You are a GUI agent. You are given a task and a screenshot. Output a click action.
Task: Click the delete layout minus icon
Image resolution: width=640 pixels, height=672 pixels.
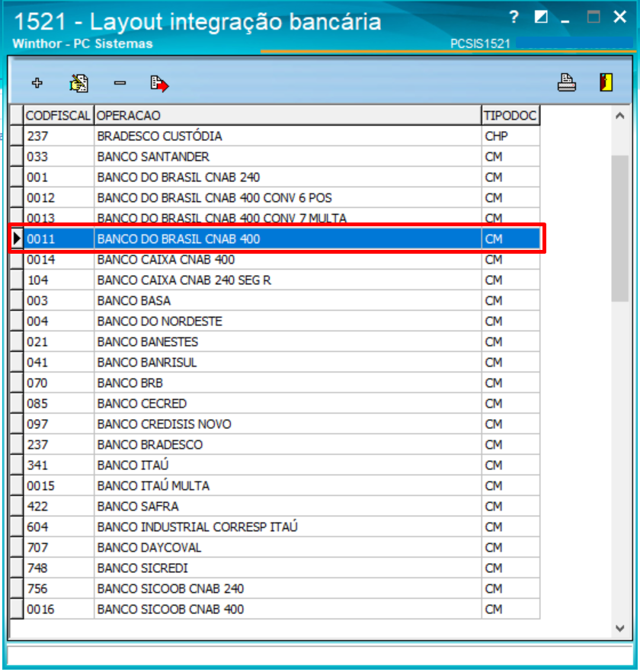(120, 83)
